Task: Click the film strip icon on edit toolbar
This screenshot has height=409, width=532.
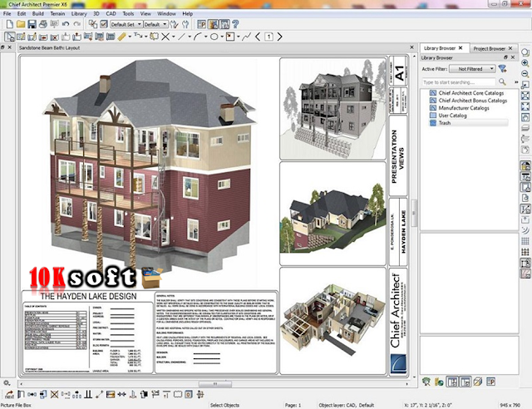Action: tap(111, 394)
